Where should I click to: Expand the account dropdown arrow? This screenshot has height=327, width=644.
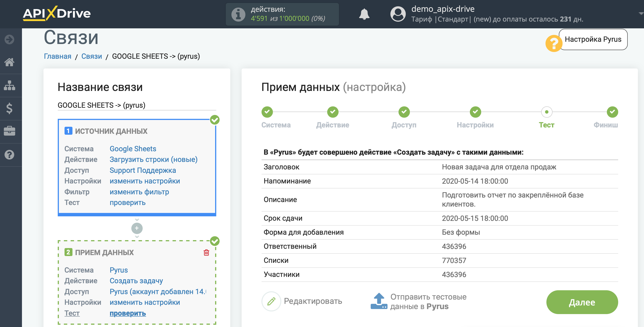pos(641,14)
